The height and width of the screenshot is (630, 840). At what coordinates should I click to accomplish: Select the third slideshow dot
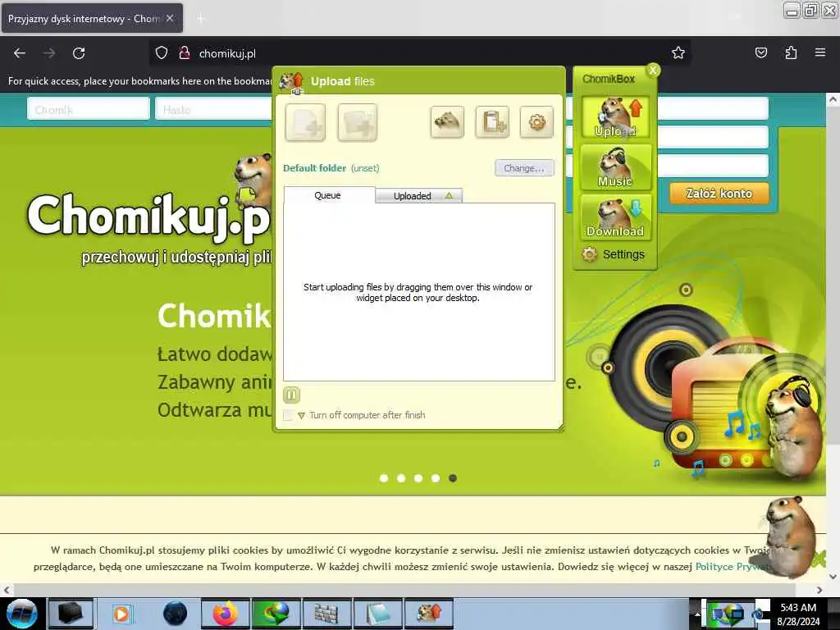coord(418,478)
